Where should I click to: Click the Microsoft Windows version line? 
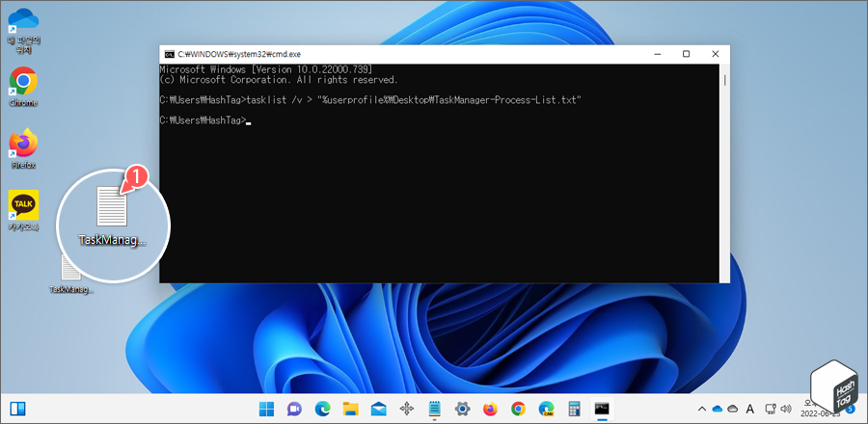click(x=266, y=69)
